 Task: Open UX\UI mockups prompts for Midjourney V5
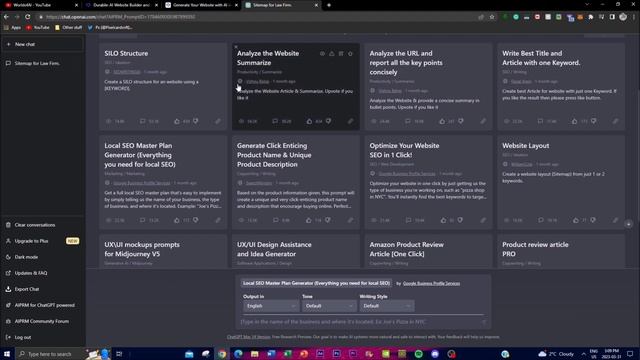[x=163, y=251]
